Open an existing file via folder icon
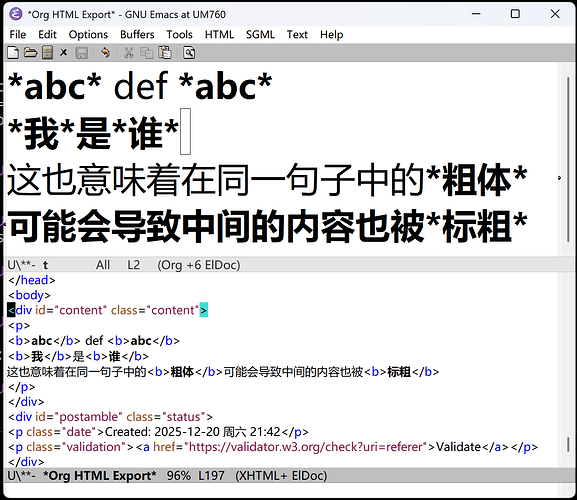Viewport: 577px width, 500px height. [x=31, y=53]
